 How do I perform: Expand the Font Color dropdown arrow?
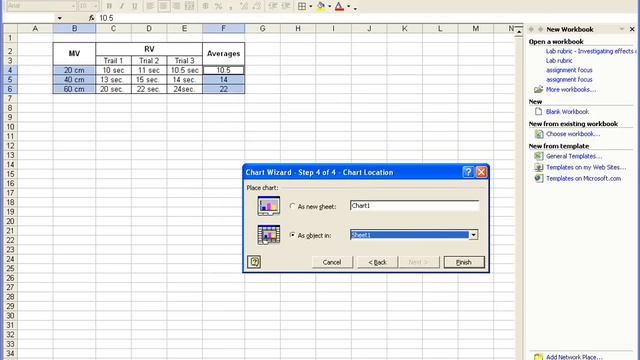pyautogui.click(x=348, y=6)
